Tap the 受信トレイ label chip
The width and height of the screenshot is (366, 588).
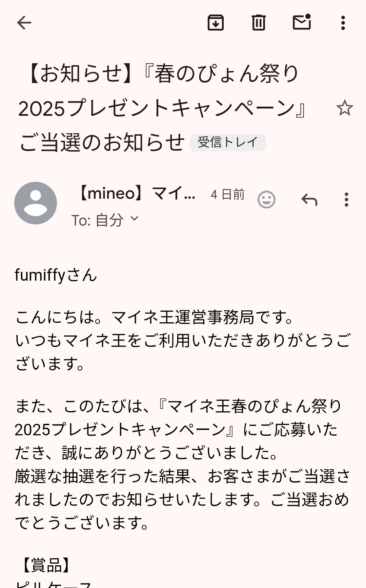[228, 143]
